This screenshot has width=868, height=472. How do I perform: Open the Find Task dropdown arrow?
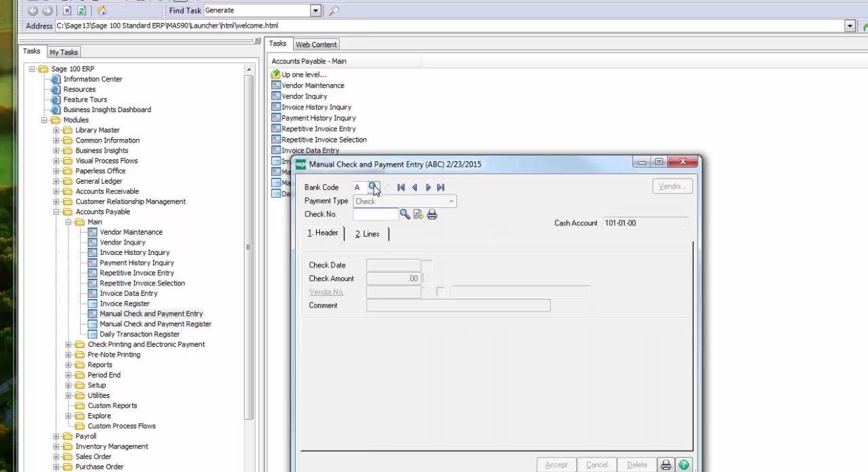pyautogui.click(x=315, y=11)
